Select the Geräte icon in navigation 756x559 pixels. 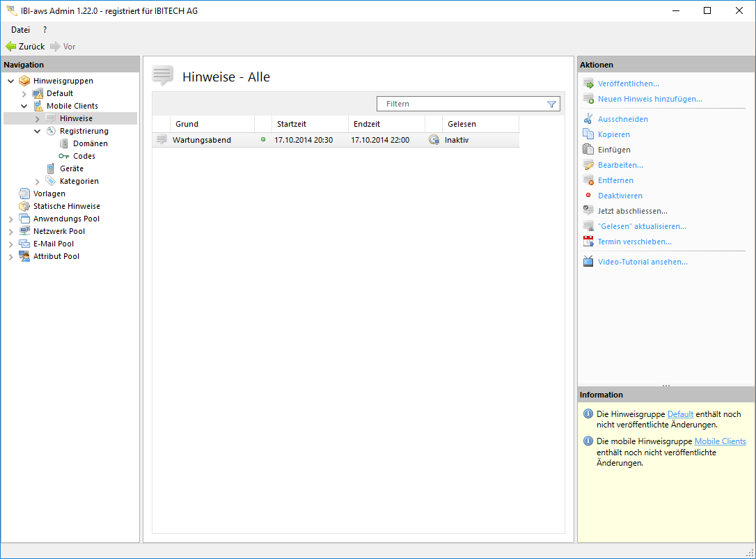51,168
